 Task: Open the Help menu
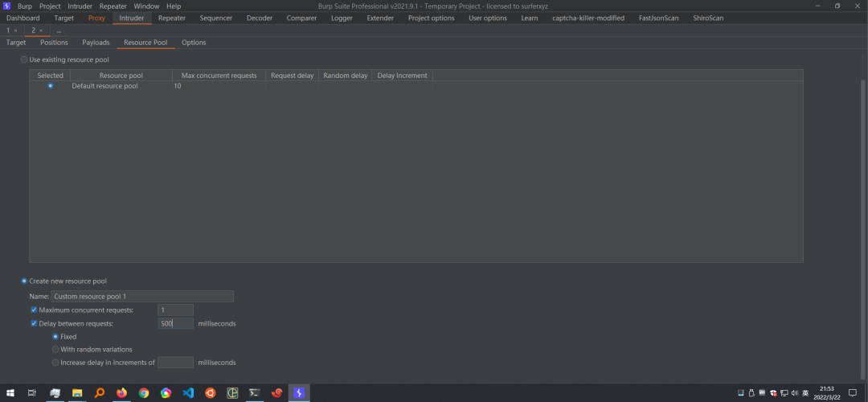pos(174,6)
